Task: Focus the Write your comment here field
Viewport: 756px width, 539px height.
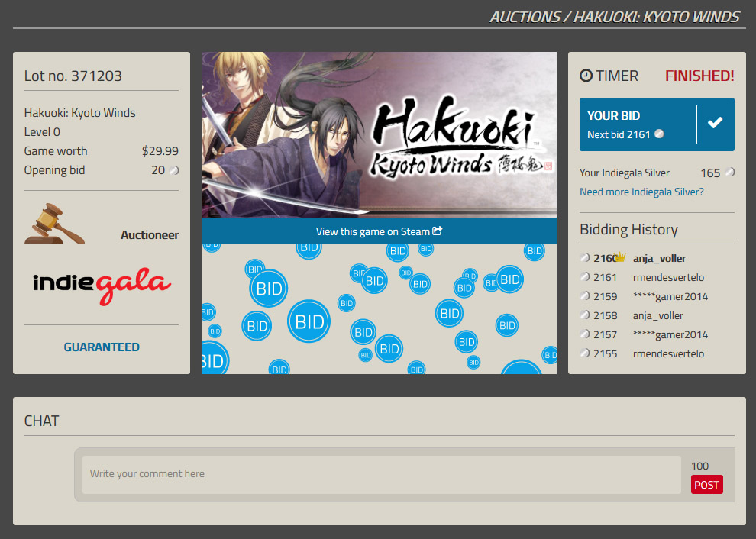Action: click(381, 475)
